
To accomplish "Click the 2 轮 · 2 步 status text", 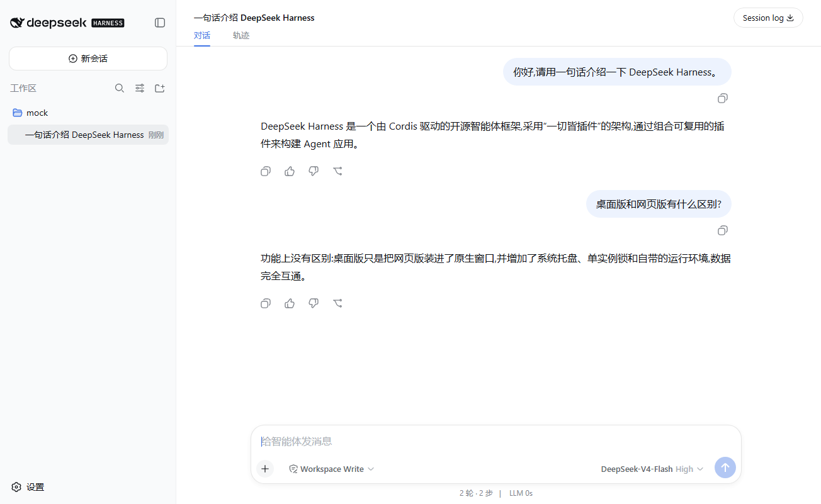I will pos(477,493).
